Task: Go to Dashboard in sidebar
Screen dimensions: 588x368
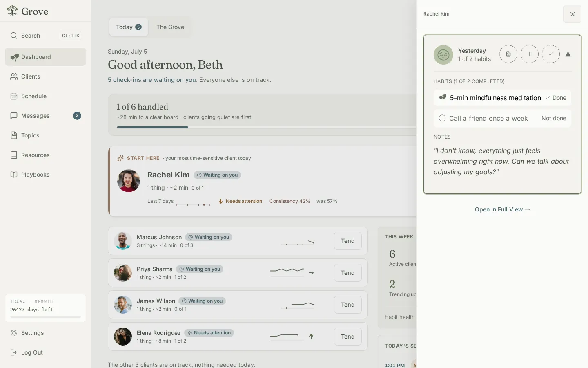Action: 45,57
